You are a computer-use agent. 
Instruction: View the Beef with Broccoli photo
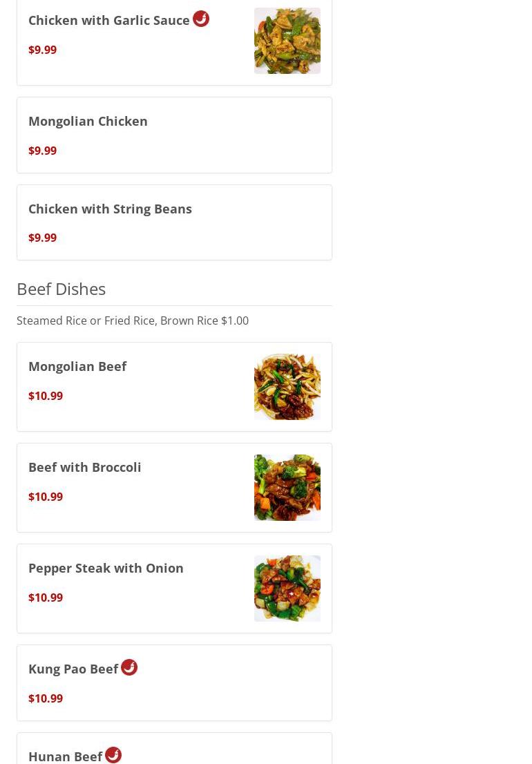coord(287,488)
